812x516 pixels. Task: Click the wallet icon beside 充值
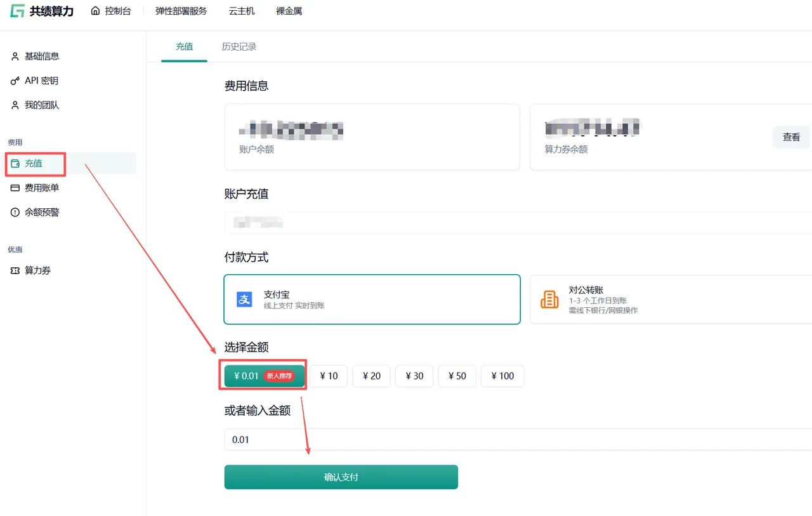[15, 164]
